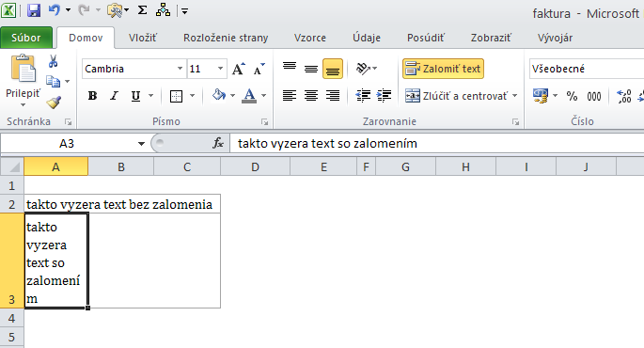
Task: Open the Schránka dialog launcher
Action: (x=69, y=122)
